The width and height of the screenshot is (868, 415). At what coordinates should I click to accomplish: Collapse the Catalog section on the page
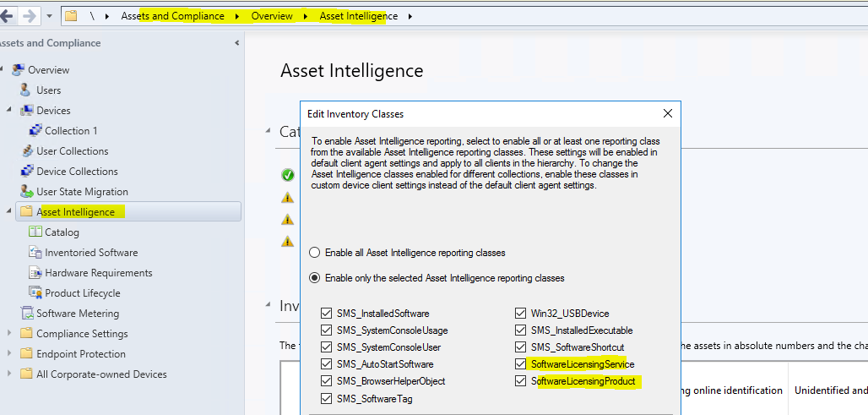point(269,131)
